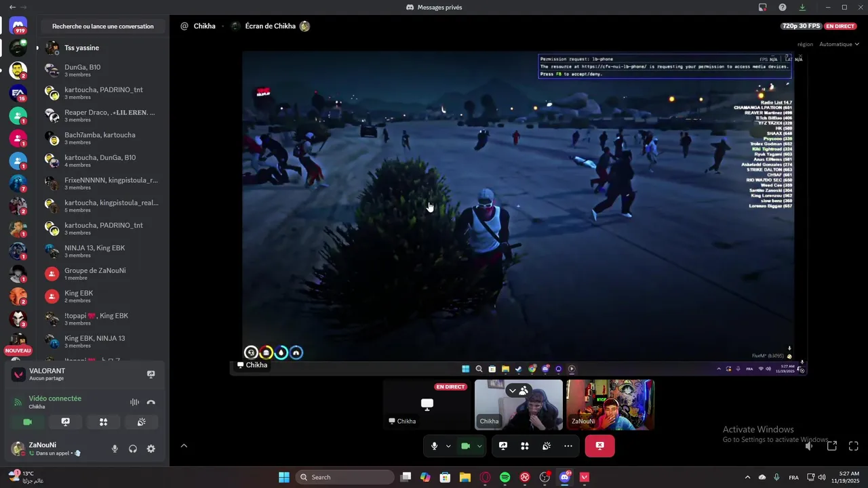Screen dimensions: 868x488
Task: Toggle noise suppression waveform icon
Action: 134,402
